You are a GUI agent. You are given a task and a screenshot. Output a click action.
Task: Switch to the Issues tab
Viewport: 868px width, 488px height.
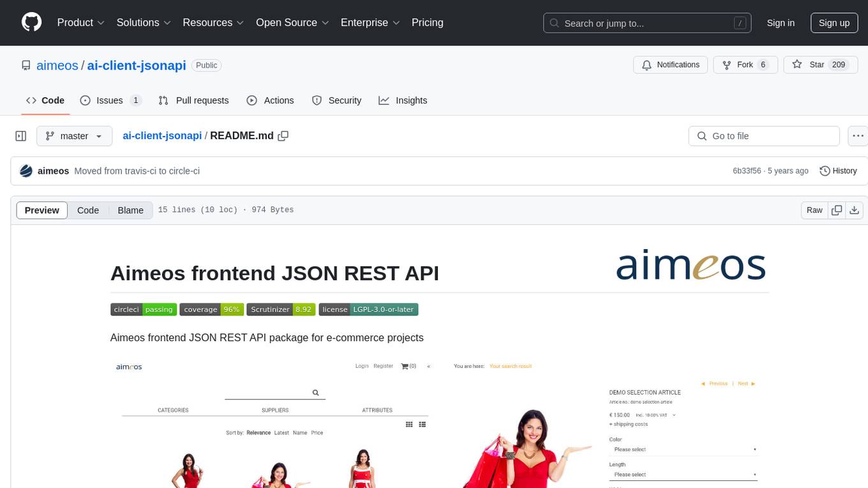point(110,100)
